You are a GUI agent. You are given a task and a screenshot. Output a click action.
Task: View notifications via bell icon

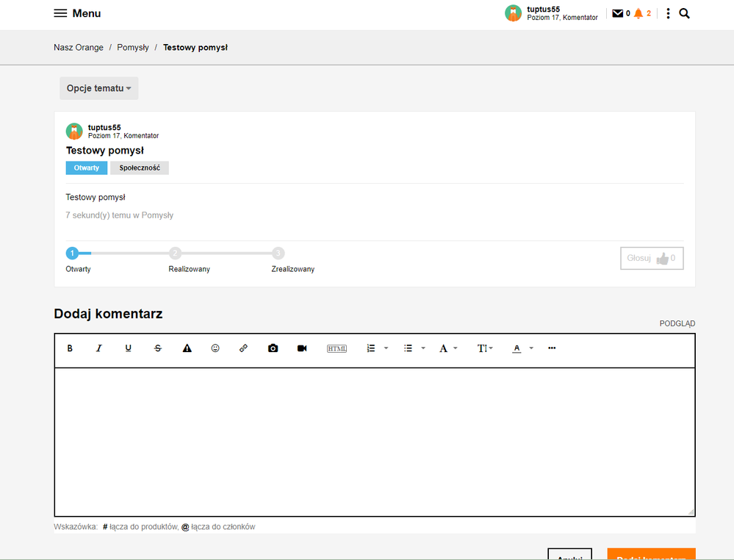638,13
